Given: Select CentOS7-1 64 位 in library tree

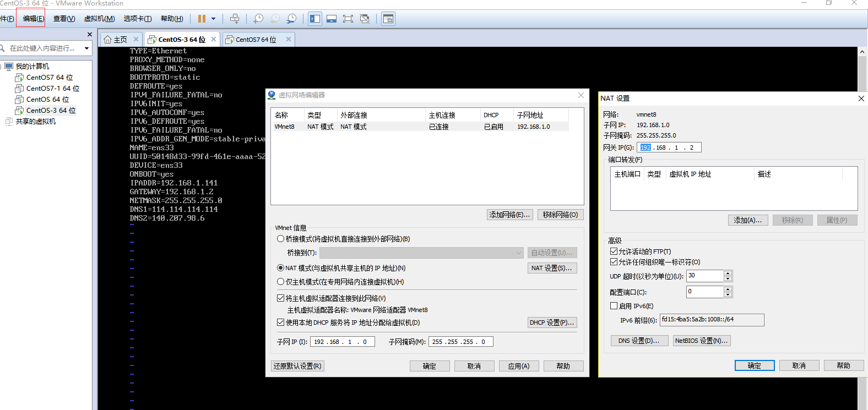Looking at the screenshot, I should coord(53,89).
